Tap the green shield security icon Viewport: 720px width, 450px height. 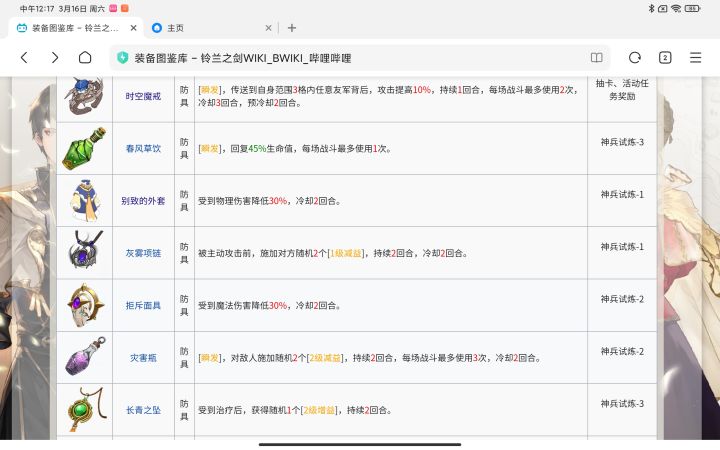tap(123, 58)
